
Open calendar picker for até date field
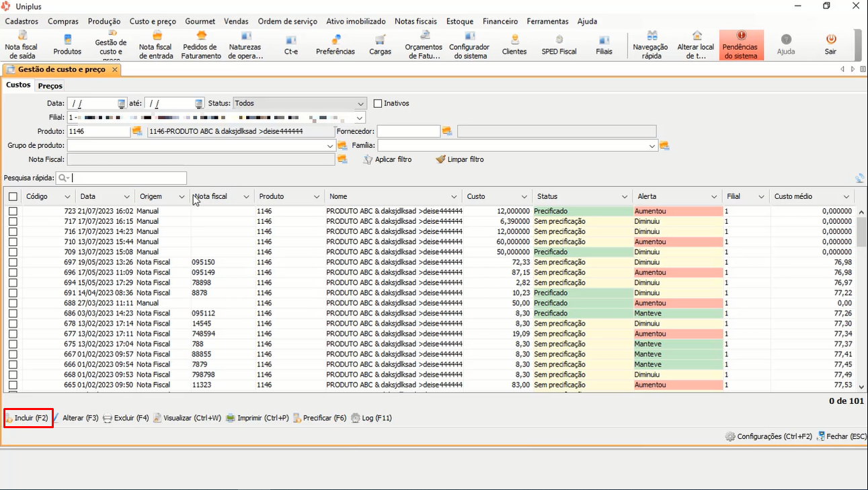(199, 104)
